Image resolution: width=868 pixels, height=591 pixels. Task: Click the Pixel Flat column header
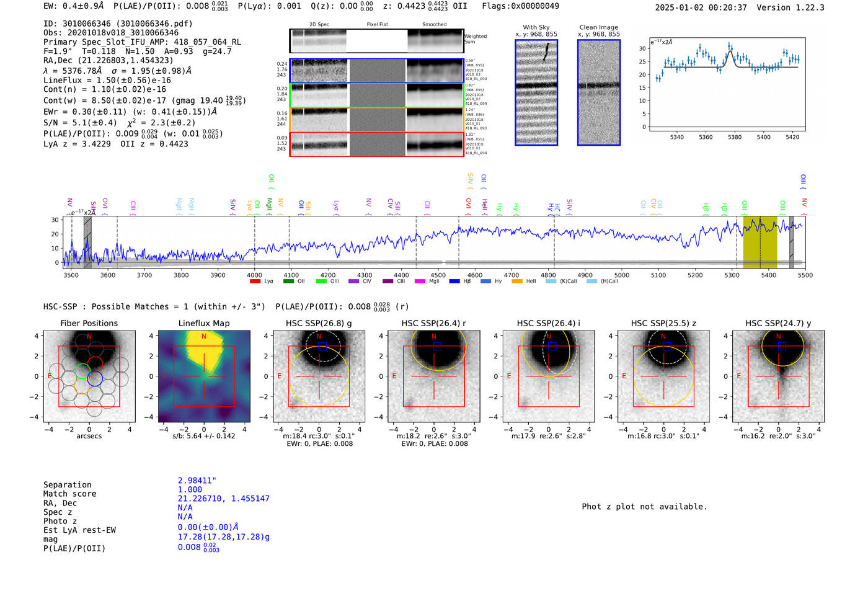[377, 25]
